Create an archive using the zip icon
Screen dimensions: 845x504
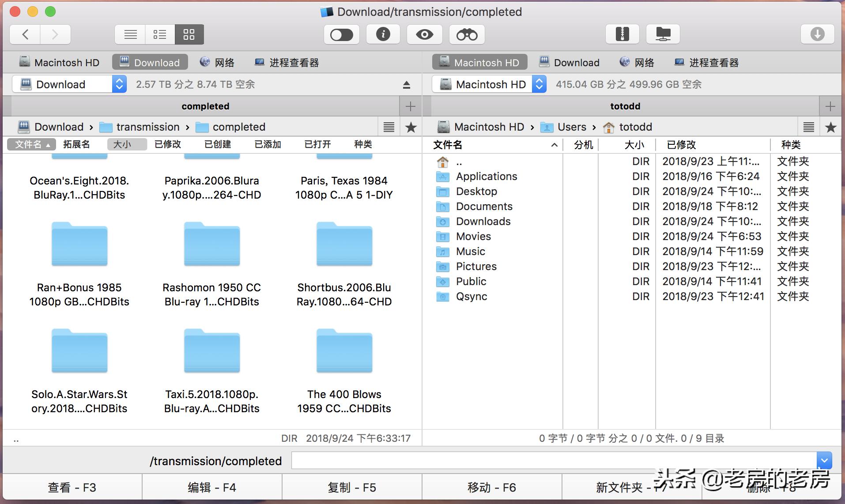coord(622,34)
